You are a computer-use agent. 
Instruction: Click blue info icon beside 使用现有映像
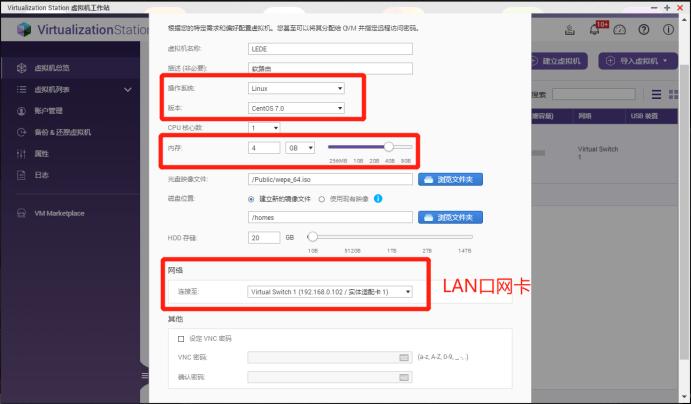coord(378,199)
